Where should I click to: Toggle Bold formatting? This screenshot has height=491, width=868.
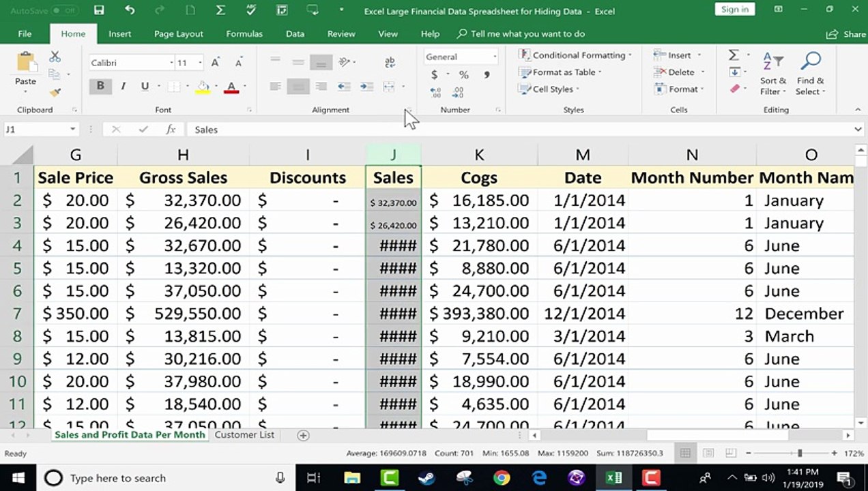(x=100, y=86)
